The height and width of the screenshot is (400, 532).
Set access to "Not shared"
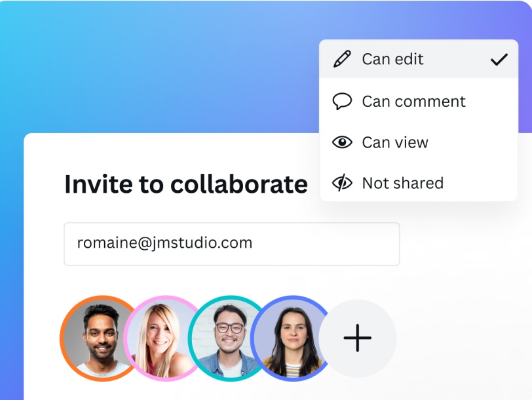pyautogui.click(x=402, y=183)
